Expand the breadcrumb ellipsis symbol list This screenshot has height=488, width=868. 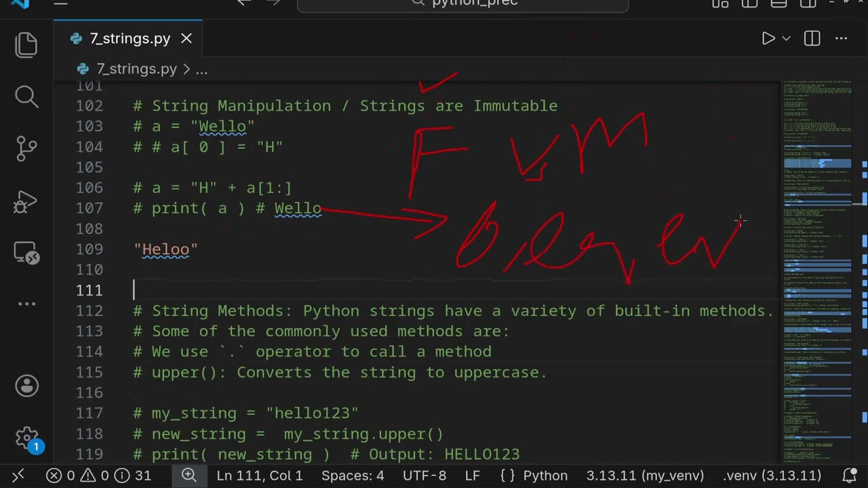(201, 69)
